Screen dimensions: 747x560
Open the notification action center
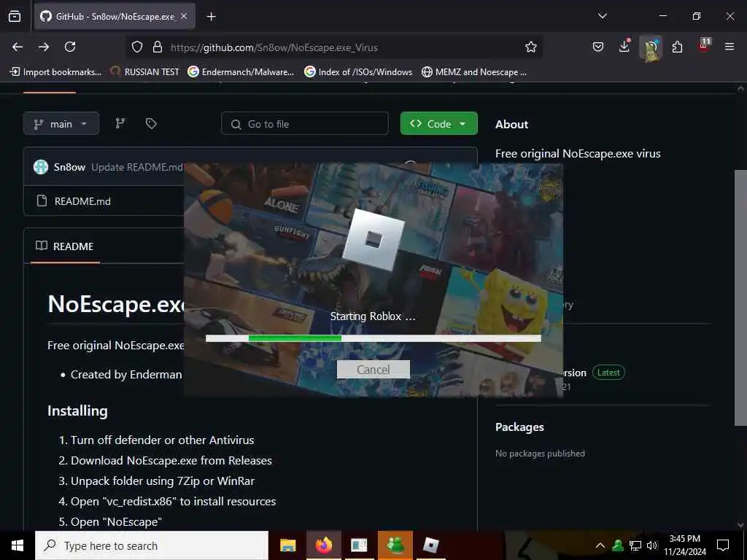point(723,545)
